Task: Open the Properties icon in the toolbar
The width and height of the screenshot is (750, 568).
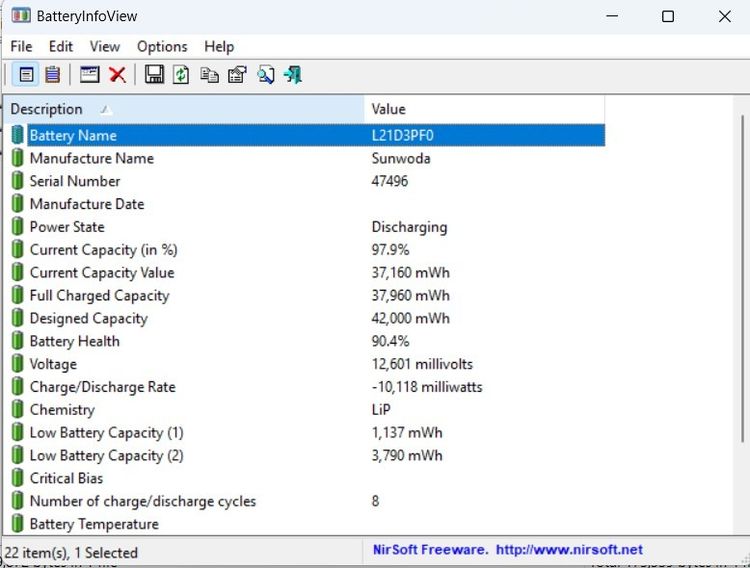Action: (x=237, y=75)
